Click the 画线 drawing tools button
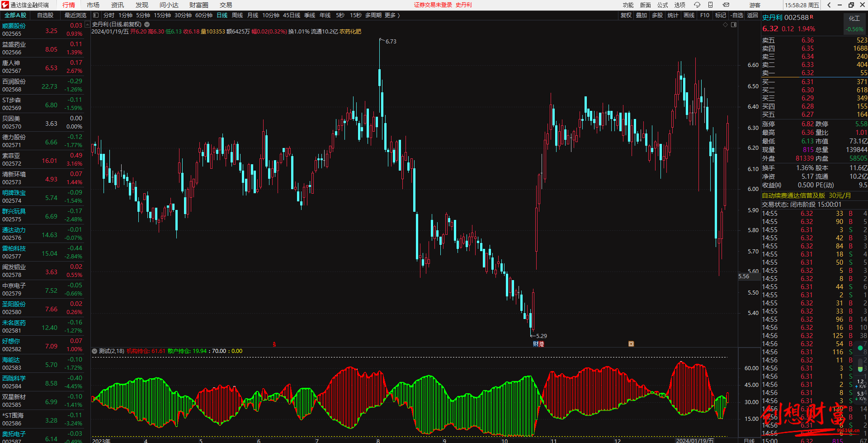 [x=689, y=15]
